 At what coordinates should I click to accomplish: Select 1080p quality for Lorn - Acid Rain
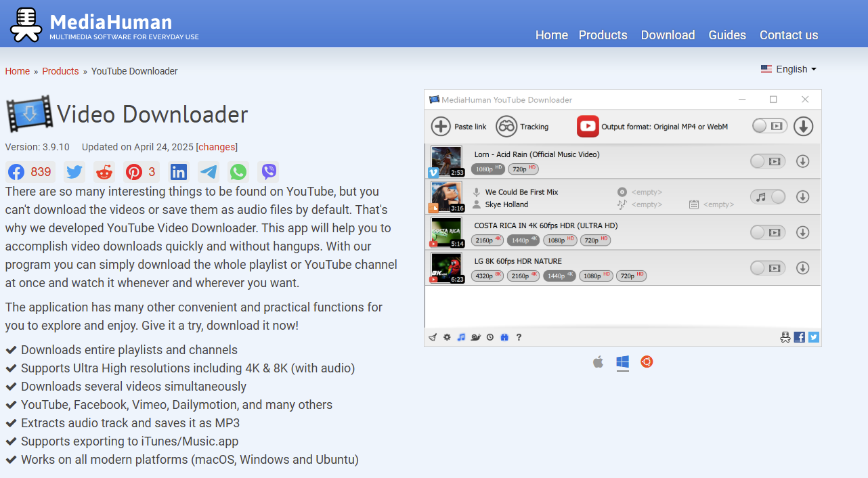[488, 169]
